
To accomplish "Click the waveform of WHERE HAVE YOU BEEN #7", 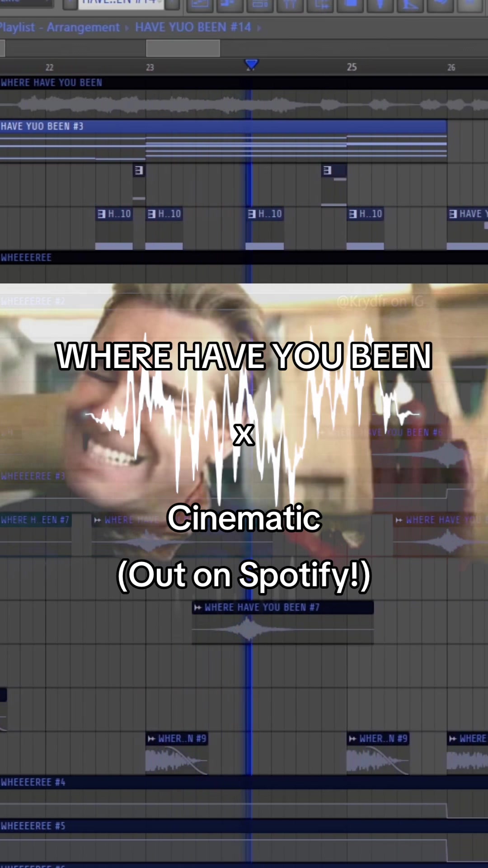I will coord(283,629).
